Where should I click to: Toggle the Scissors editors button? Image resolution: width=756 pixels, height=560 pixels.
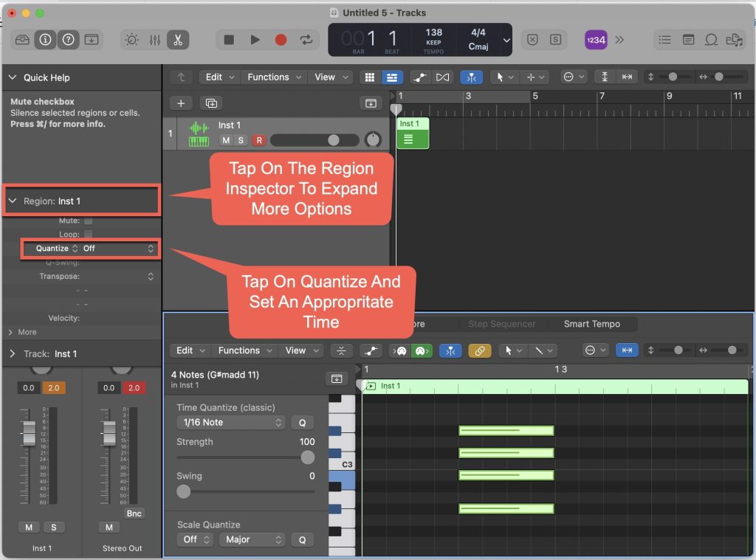pyautogui.click(x=177, y=40)
